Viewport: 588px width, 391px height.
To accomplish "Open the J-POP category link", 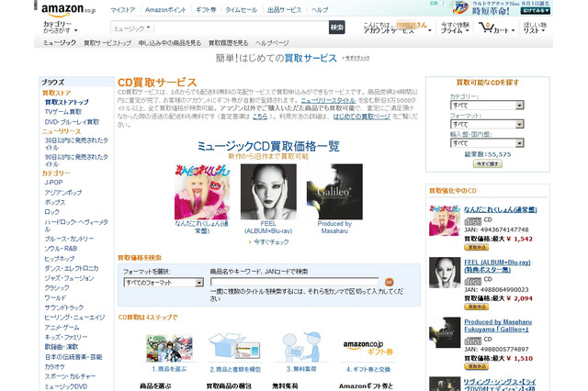I will point(53,183).
